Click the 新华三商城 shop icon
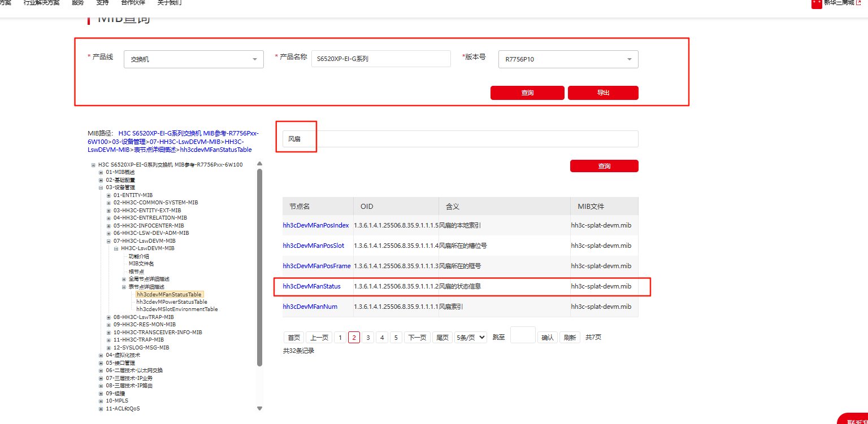 (817, 3)
